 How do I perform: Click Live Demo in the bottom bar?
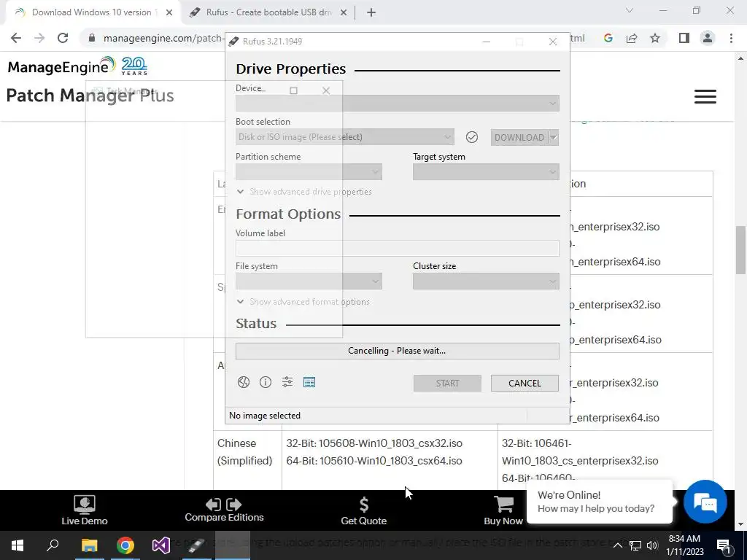pos(85,510)
